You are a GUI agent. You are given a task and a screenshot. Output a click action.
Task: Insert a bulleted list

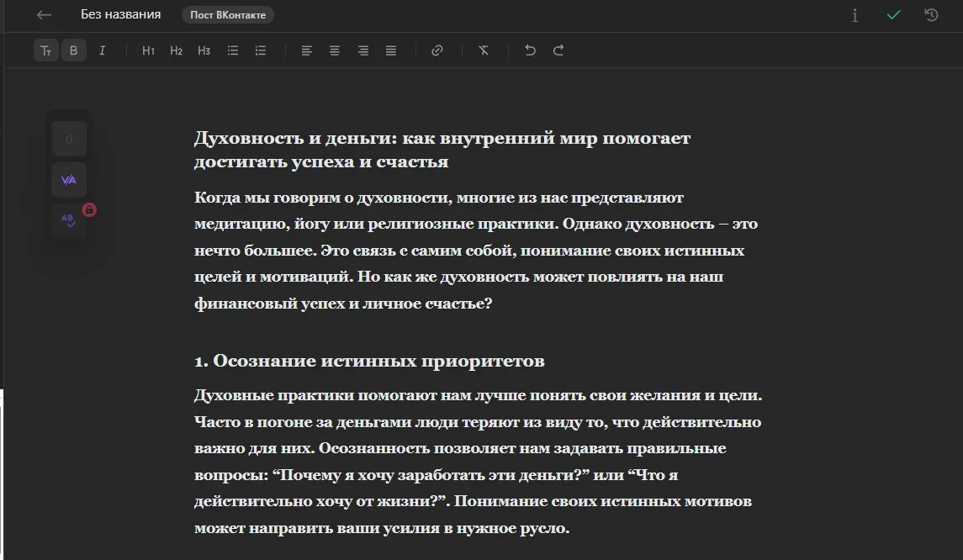(233, 50)
